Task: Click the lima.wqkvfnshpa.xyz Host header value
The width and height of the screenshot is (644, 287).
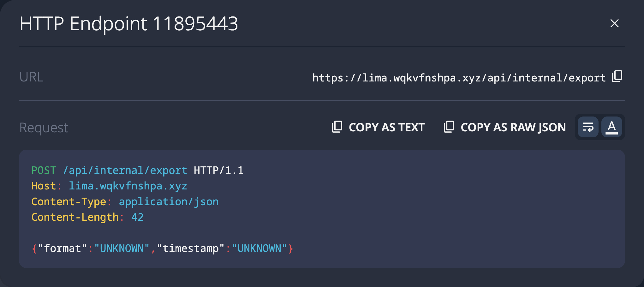Action: pyautogui.click(x=128, y=186)
